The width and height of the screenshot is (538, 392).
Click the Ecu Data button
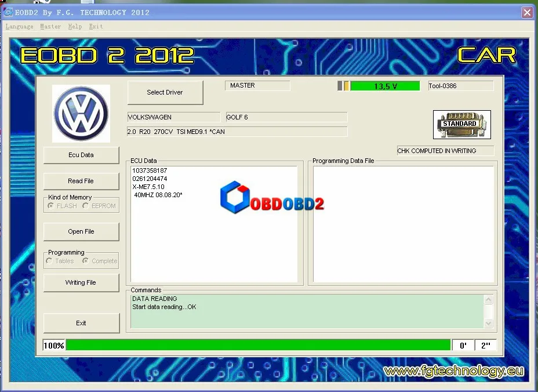pos(81,155)
